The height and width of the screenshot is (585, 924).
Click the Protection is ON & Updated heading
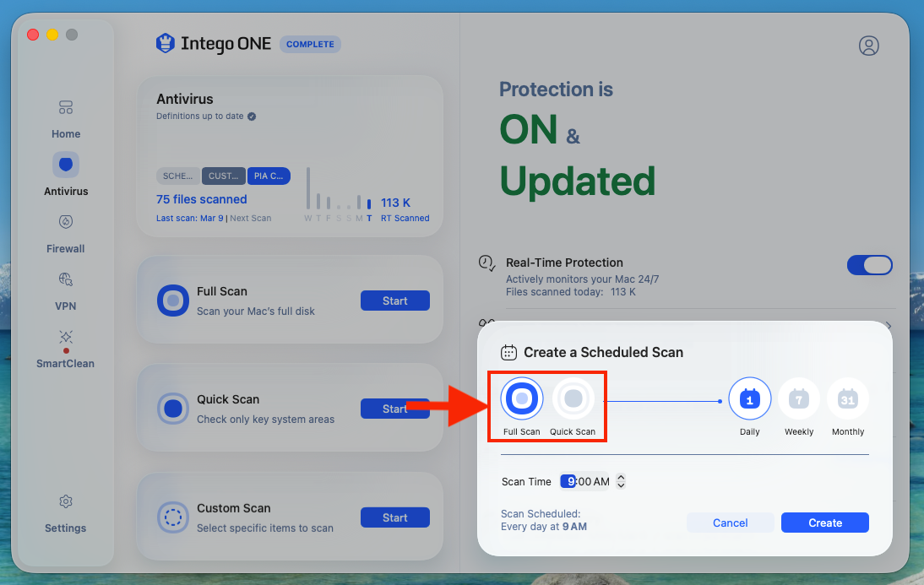click(578, 139)
